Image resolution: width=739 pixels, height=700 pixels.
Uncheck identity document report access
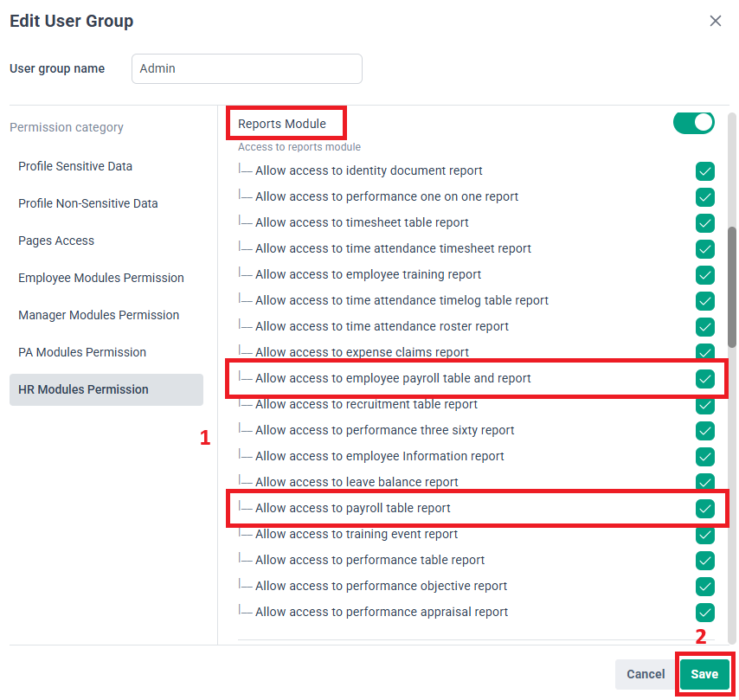point(704,171)
